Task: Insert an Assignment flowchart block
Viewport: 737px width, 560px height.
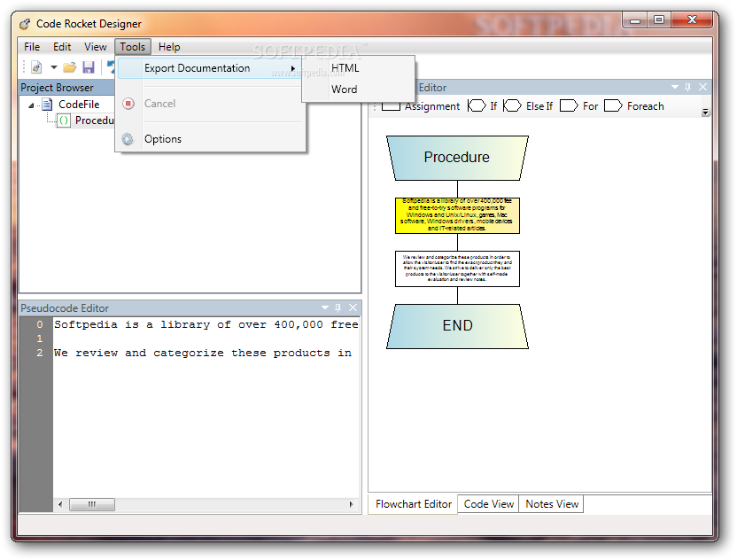Action: tap(432, 106)
